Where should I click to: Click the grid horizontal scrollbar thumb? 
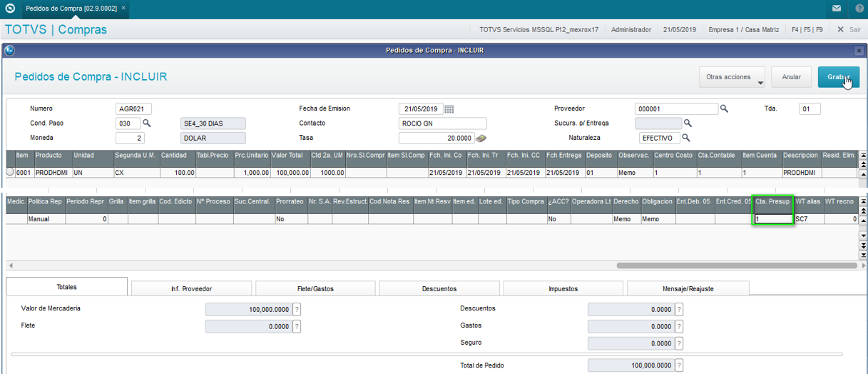point(737,266)
